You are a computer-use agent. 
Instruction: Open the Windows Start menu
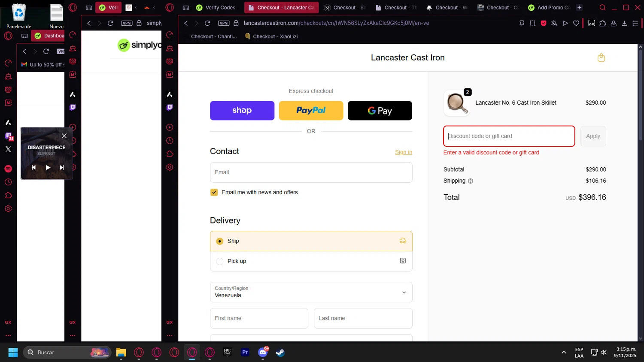(13, 353)
